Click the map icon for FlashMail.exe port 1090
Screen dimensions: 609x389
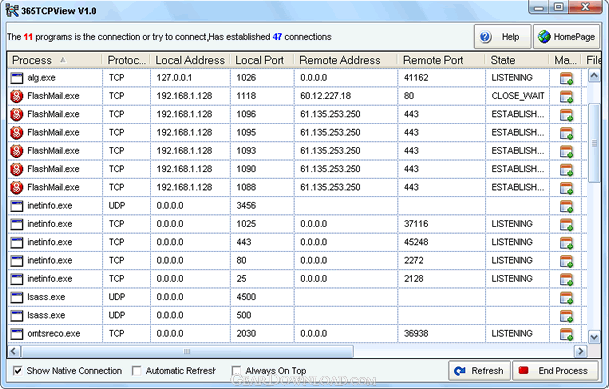tap(566, 169)
